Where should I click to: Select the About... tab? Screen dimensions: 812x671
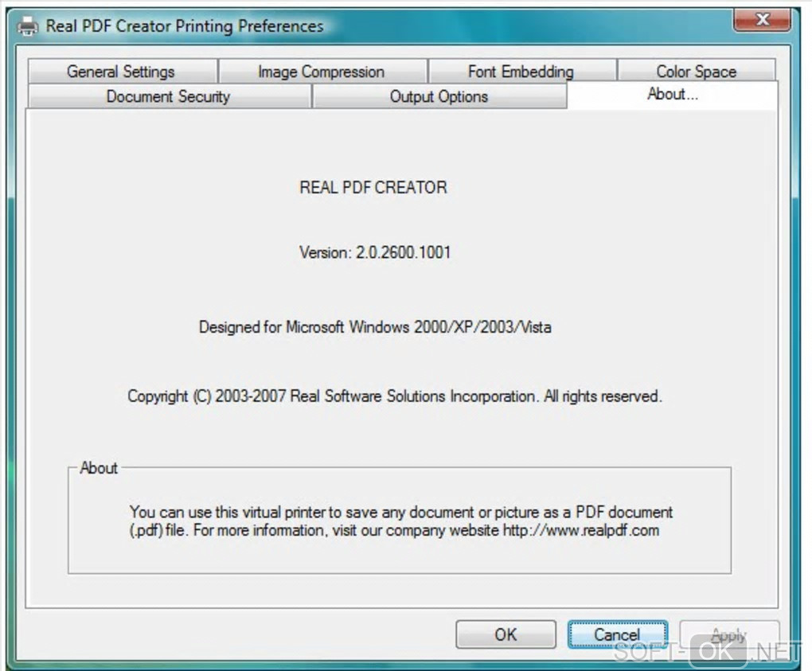tap(672, 94)
